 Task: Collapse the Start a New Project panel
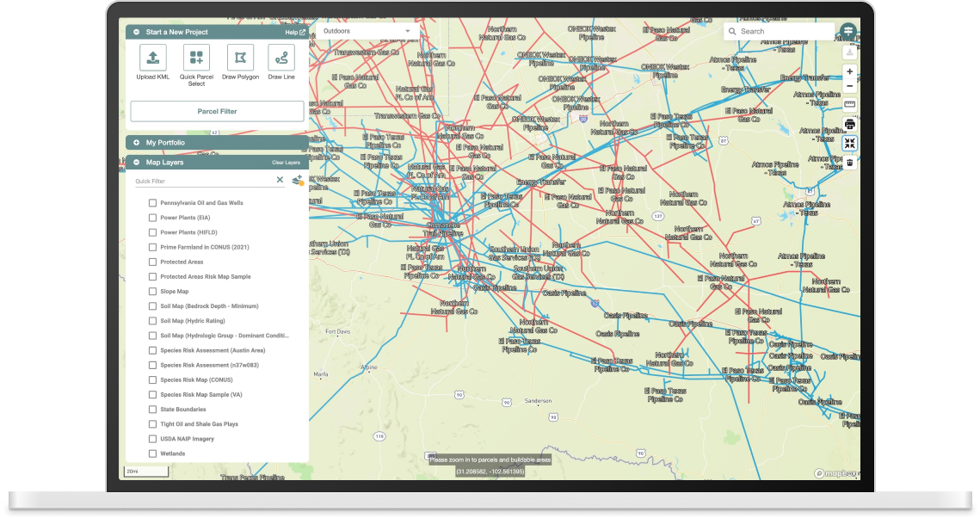tap(136, 32)
